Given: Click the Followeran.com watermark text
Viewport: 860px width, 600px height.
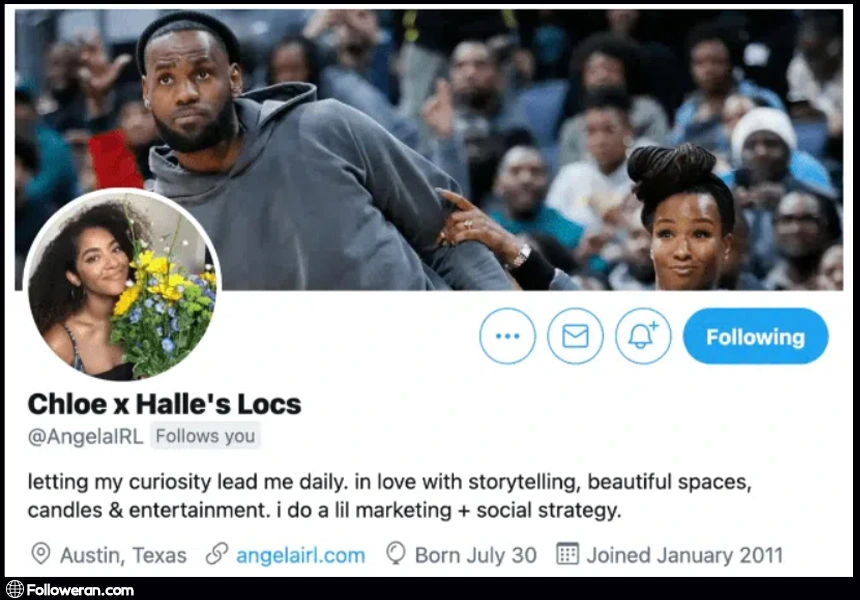Looking at the screenshot, I should pyautogui.click(x=80, y=590).
